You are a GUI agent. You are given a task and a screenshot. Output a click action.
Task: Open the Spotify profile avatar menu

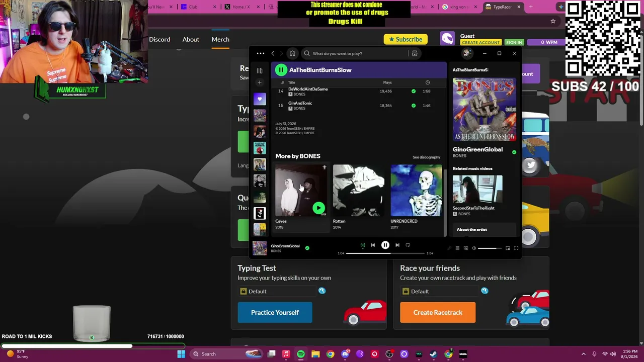pyautogui.click(x=467, y=53)
